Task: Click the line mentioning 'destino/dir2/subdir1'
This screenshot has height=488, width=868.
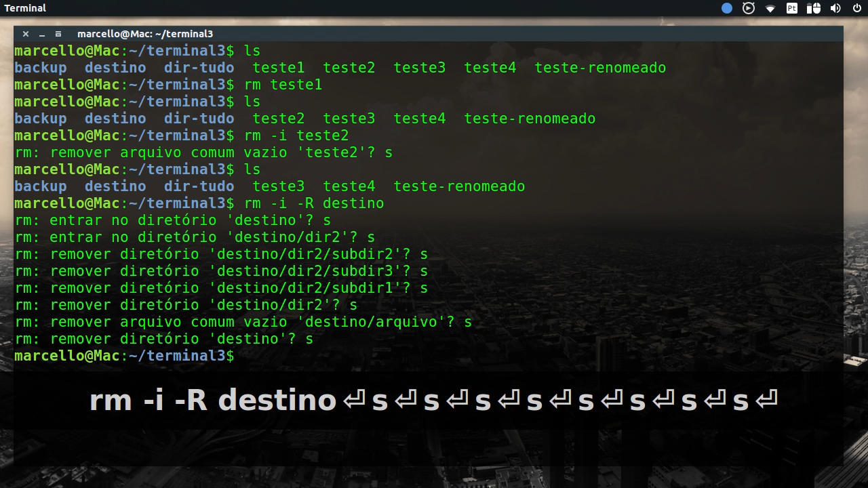Action: pos(221,288)
